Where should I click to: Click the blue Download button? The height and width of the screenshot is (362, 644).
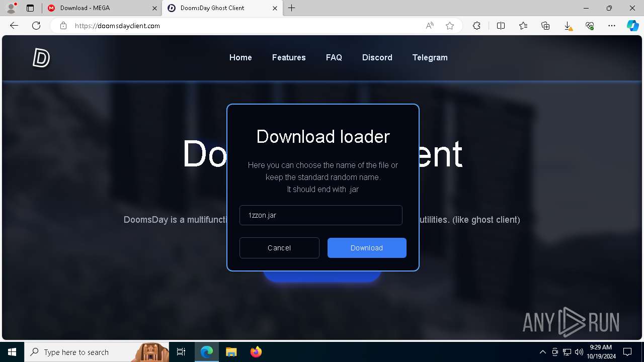click(x=367, y=248)
